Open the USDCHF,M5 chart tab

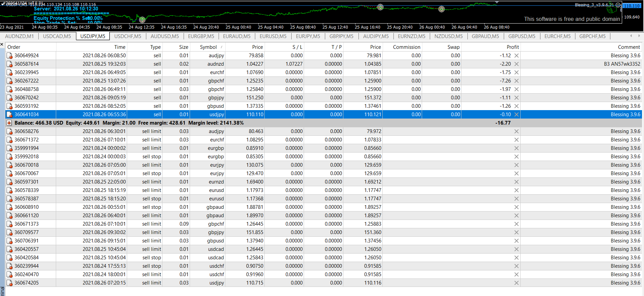click(x=128, y=36)
